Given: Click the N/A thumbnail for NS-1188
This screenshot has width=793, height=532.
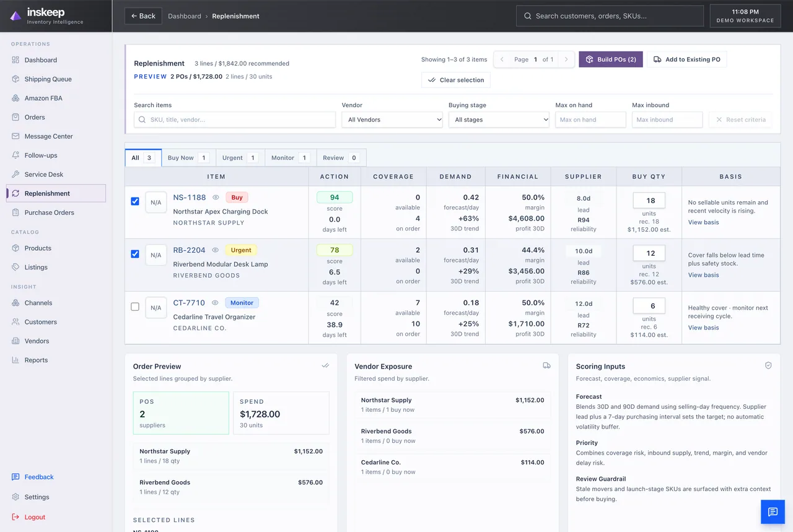Looking at the screenshot, I should coord(156,203).
